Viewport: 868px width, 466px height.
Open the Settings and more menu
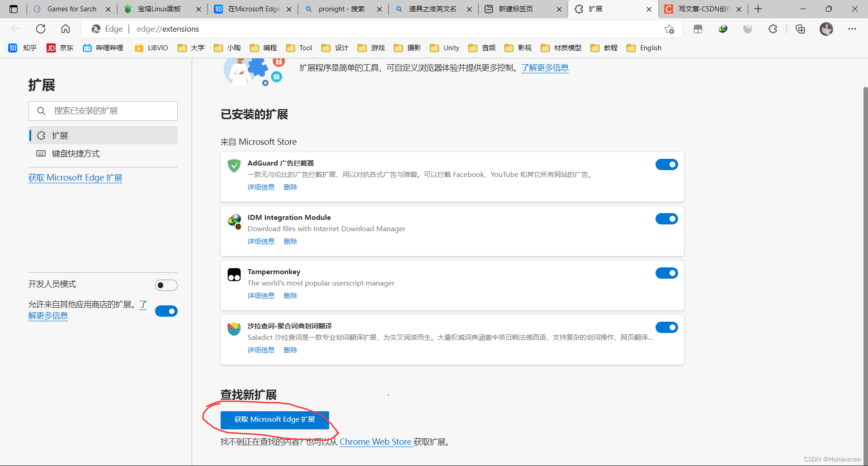click(852, 29)
